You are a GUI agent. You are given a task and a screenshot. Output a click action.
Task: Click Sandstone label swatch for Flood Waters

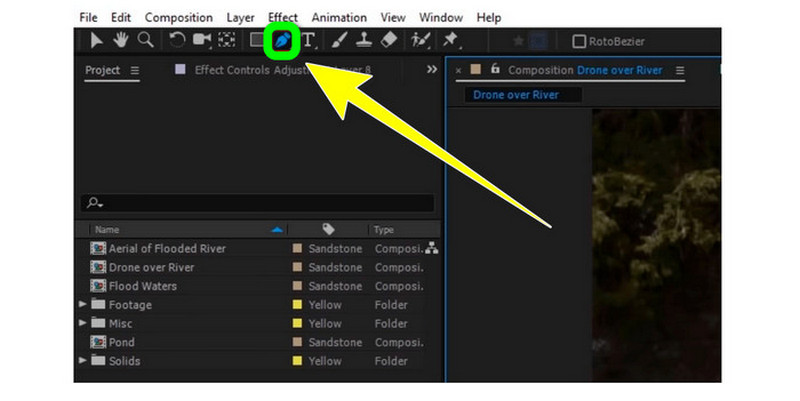click(x=297, y=286)
